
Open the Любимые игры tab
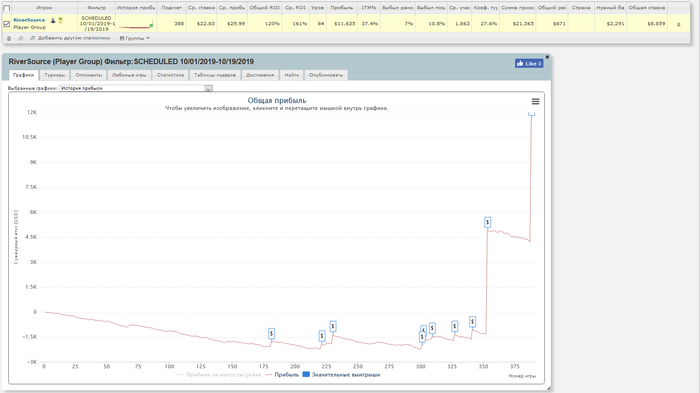coord(129,75)
